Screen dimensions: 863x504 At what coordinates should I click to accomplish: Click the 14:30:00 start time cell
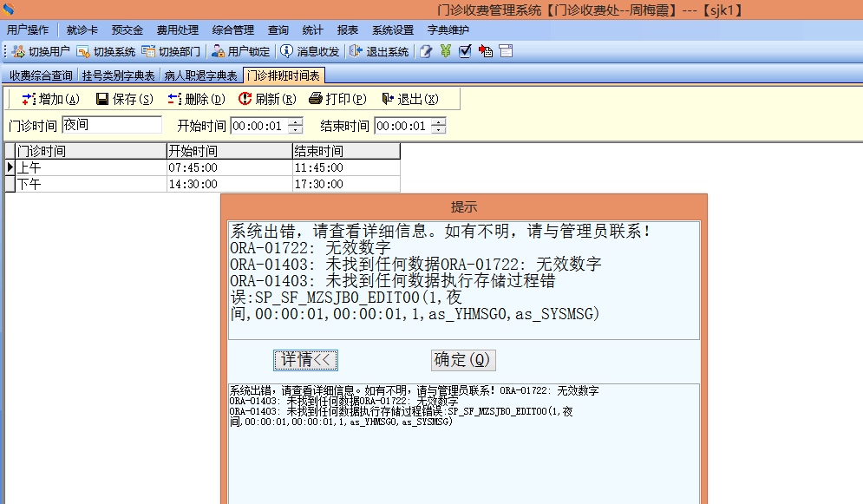229,184
